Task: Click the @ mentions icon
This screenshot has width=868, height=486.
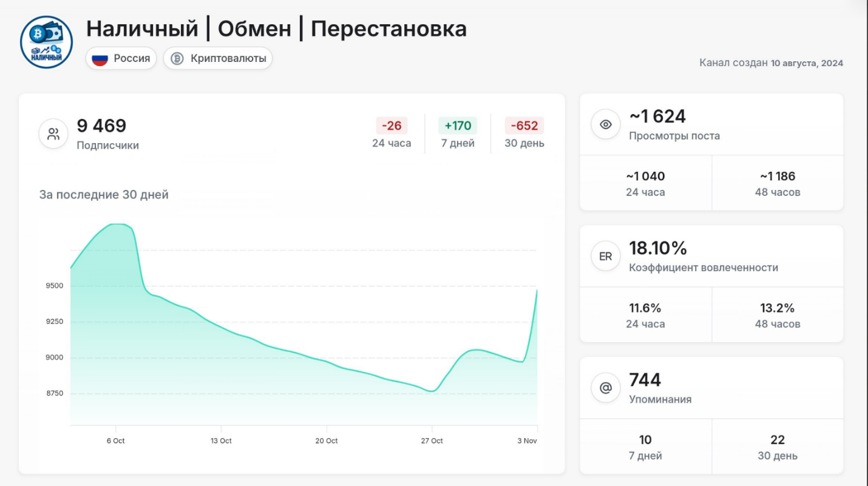Action: click(605, 387)
